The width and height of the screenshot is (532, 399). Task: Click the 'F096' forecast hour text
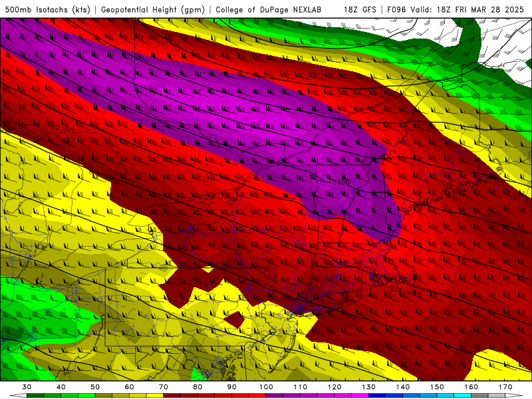point(396,10)
